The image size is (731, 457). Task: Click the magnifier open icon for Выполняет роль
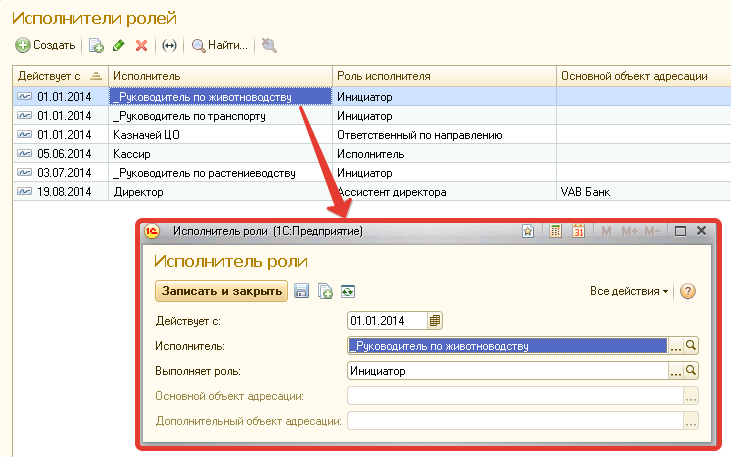[691, 371]
